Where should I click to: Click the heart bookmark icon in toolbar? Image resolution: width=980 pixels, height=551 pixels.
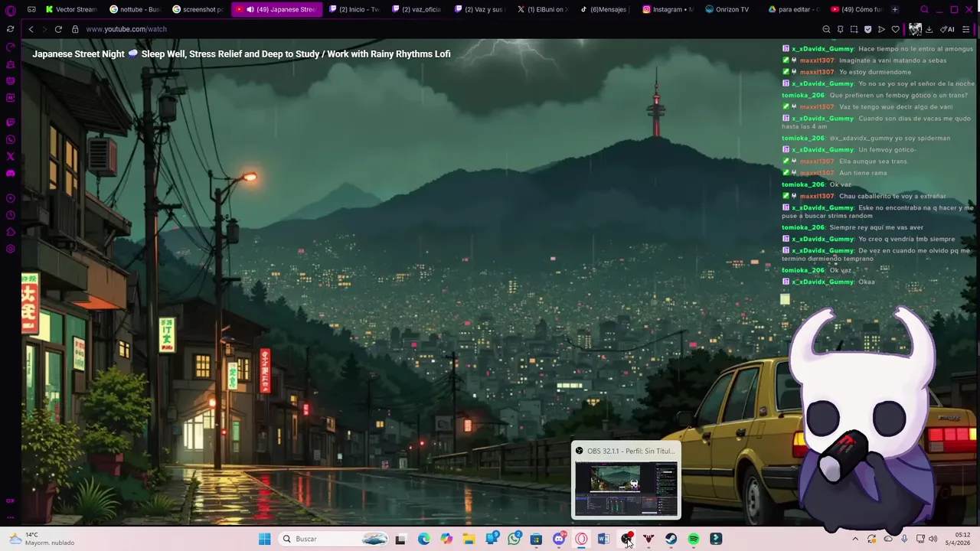[895, 29]
